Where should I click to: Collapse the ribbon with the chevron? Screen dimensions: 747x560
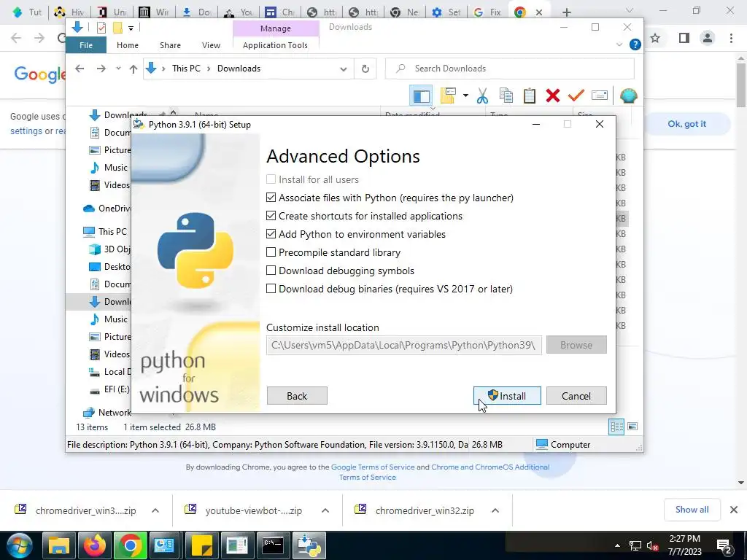click(619, 44)
